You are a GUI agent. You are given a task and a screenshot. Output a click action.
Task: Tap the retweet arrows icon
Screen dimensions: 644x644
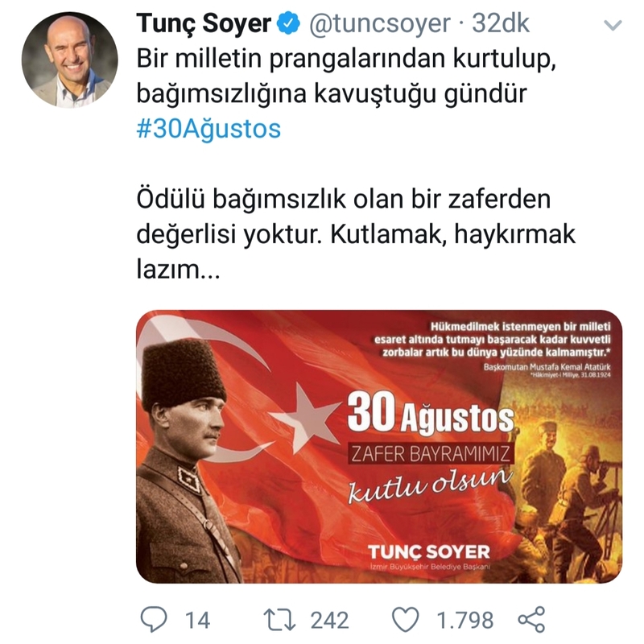pos(279,619)
